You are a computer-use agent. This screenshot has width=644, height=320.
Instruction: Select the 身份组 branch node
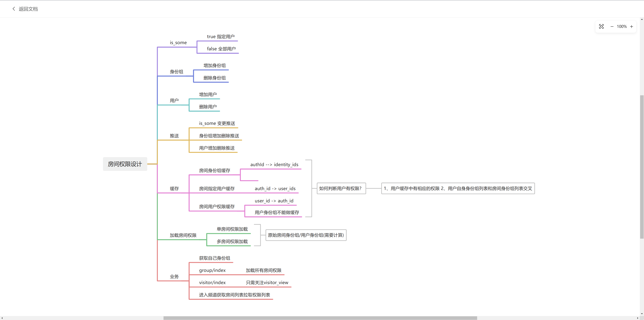[x=176, y=71]
